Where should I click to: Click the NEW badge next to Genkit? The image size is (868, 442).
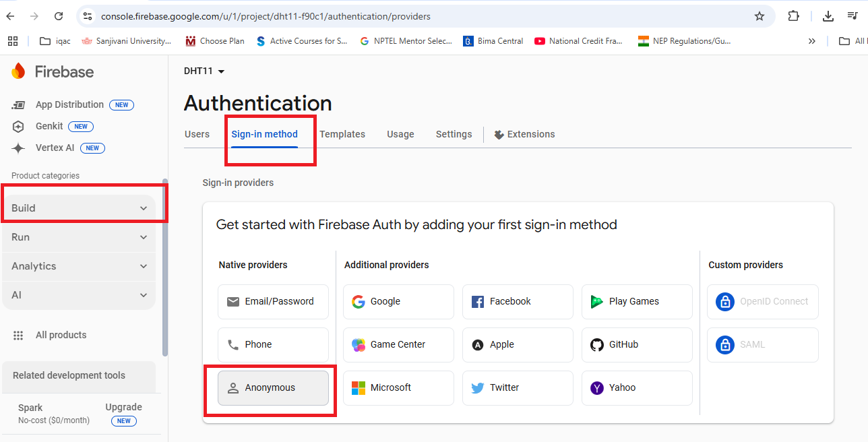coord(81,127)
